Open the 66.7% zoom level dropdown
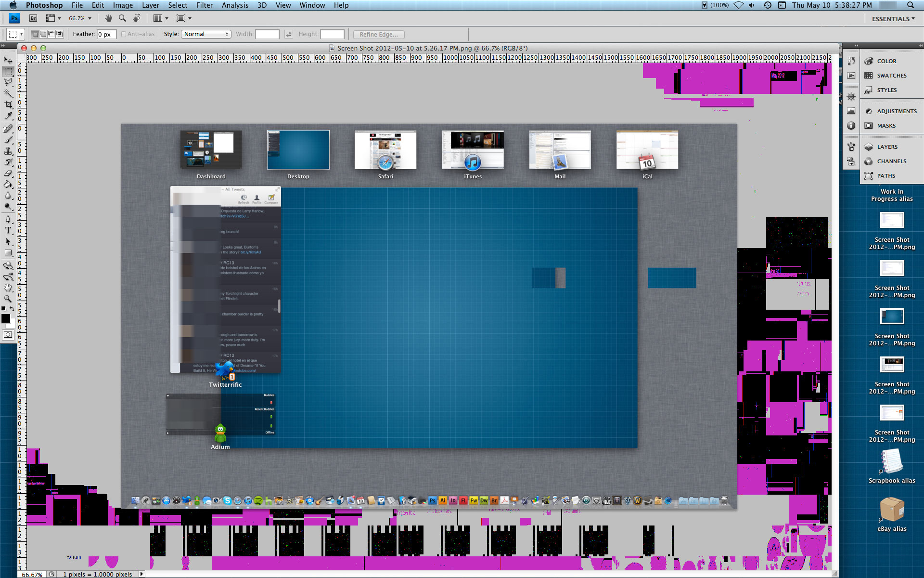924x578 pixels. coord(80,18)
